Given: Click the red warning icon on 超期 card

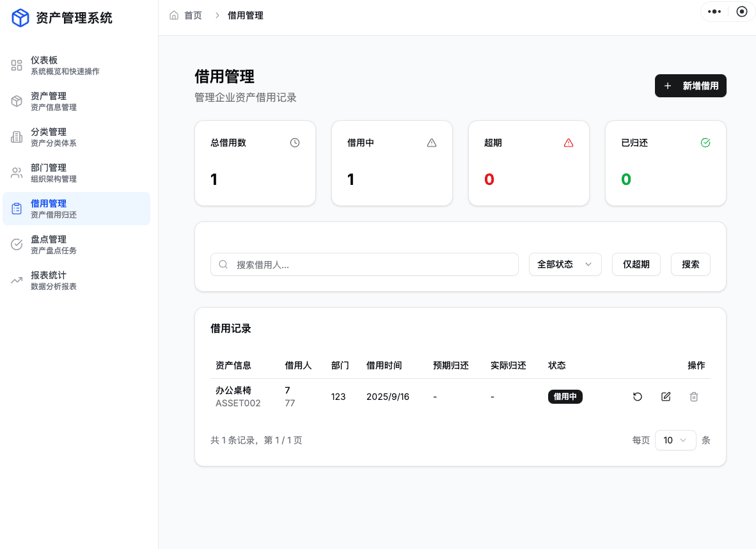Looking at the screenshot, I should (x=569, y=143).
